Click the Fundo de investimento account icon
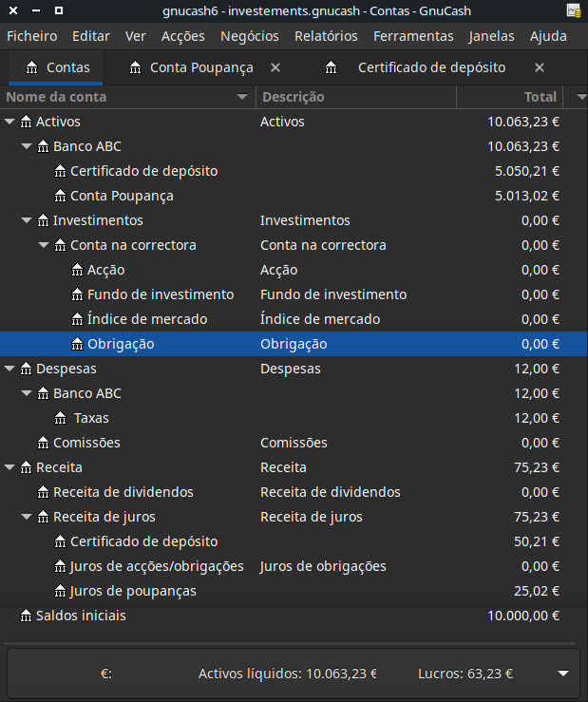Image resolution: width=588 pixels, height=702 pixels. [x=77, y=294]
